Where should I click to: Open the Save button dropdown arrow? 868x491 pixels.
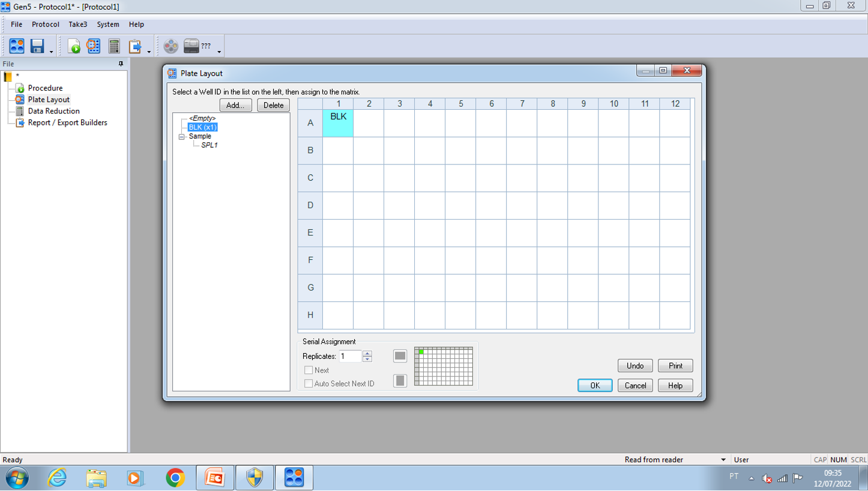(51, 52)
